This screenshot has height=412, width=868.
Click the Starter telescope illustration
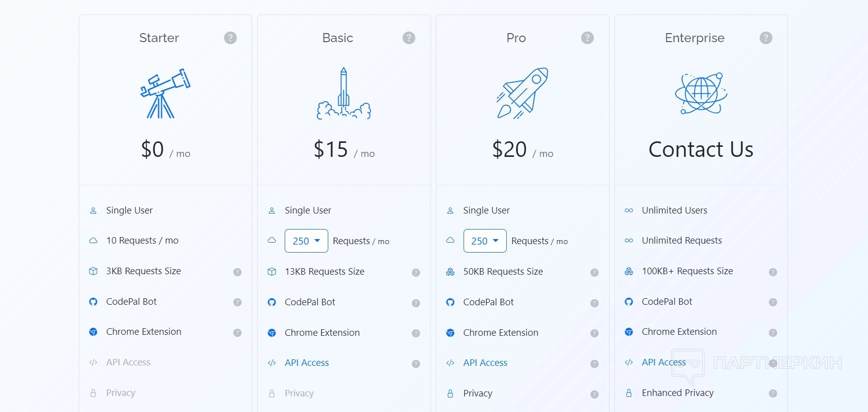click(165, 93)
